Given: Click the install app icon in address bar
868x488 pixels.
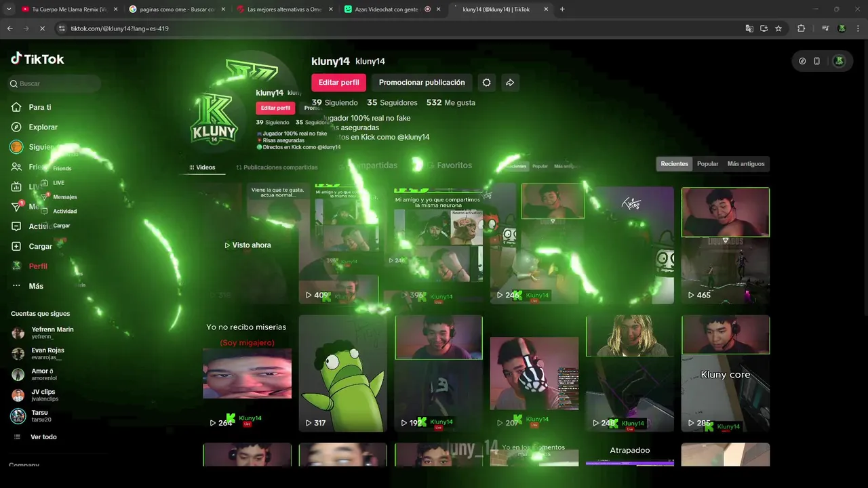Looking at the screenshot, I should (x=764, y=28).
